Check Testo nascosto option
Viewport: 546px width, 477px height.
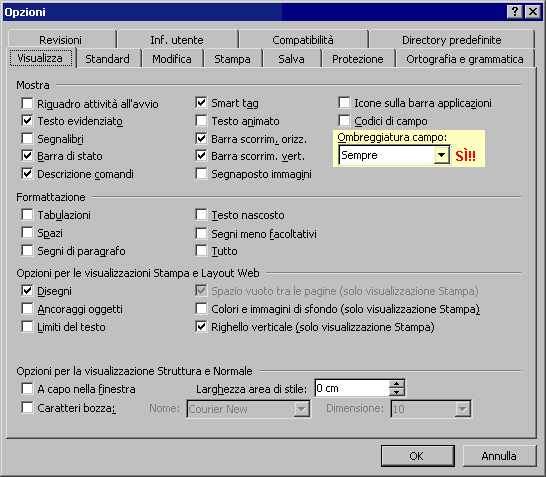pos(201,214)
